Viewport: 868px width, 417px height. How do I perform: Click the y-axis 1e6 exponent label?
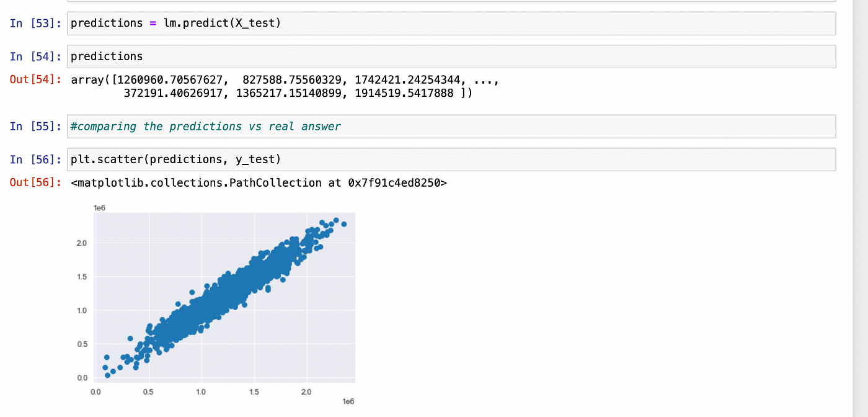click(100, 208)
